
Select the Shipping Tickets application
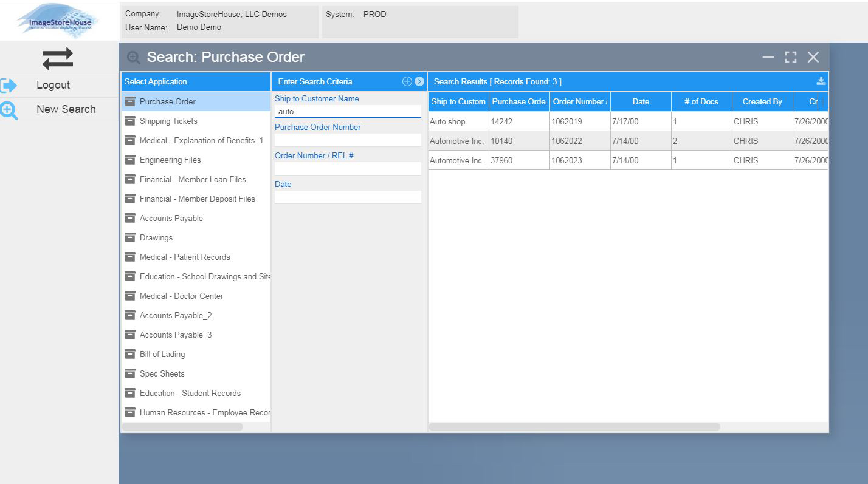point(196,121)
